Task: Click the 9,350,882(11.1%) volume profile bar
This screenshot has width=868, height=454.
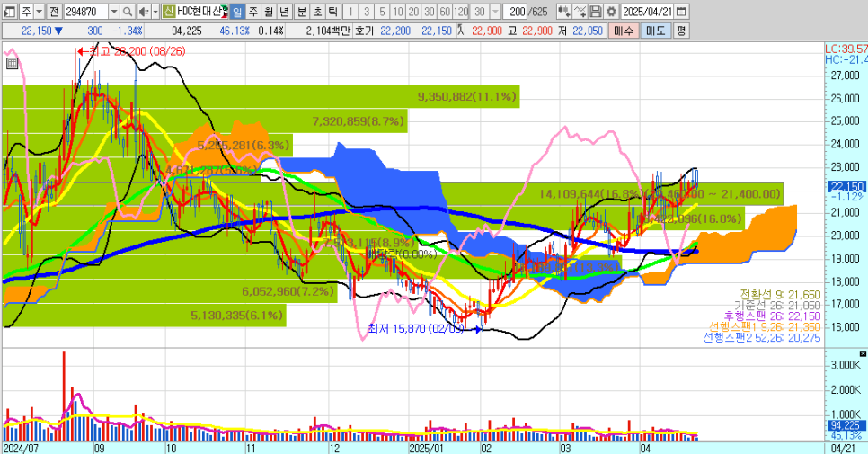Action: click(x=261, y=97)
